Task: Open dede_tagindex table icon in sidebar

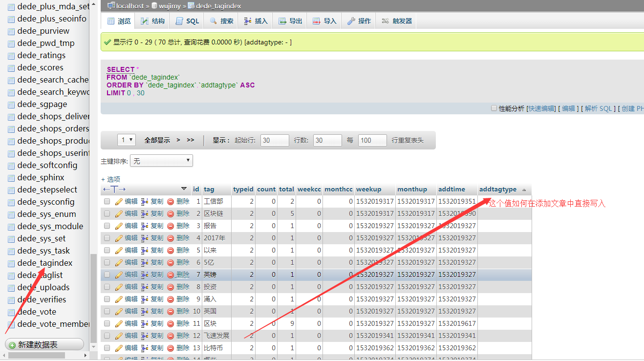Action: tap(11, 263)
